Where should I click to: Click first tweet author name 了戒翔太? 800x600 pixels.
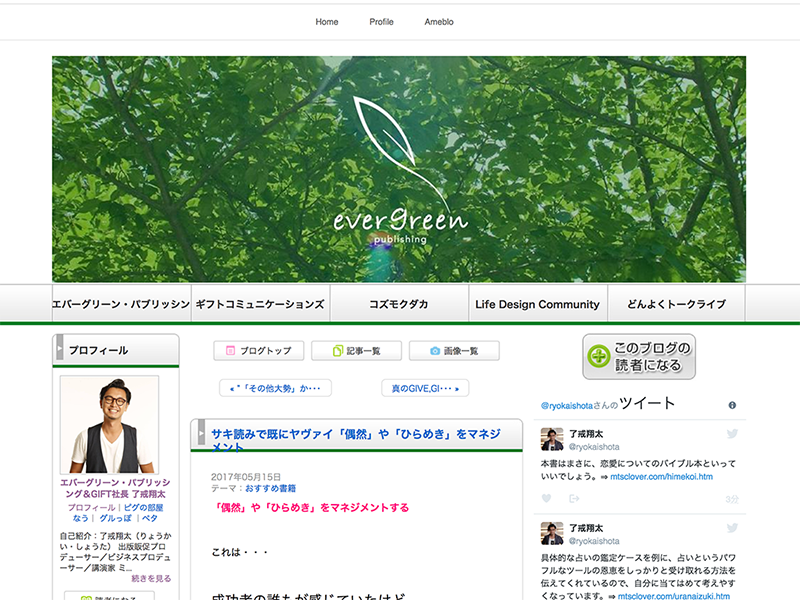coord(586,434)
